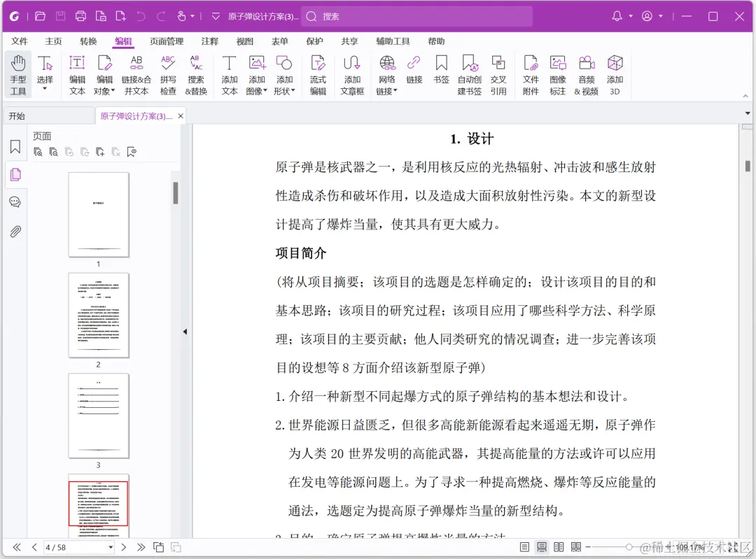The width and height of the screenshot is (756, 559).
Task: Click Add Article Box (添加文章框)
Action: [x=352, y=75]
